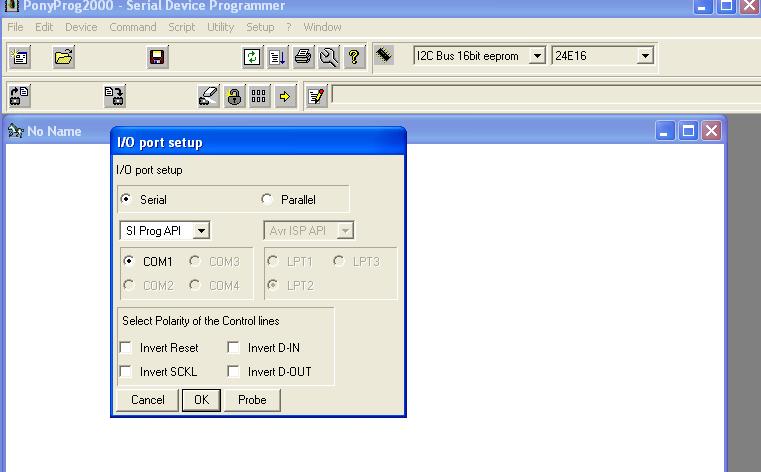
Task: Click the Help question mark icon
Action: [354, 57]
